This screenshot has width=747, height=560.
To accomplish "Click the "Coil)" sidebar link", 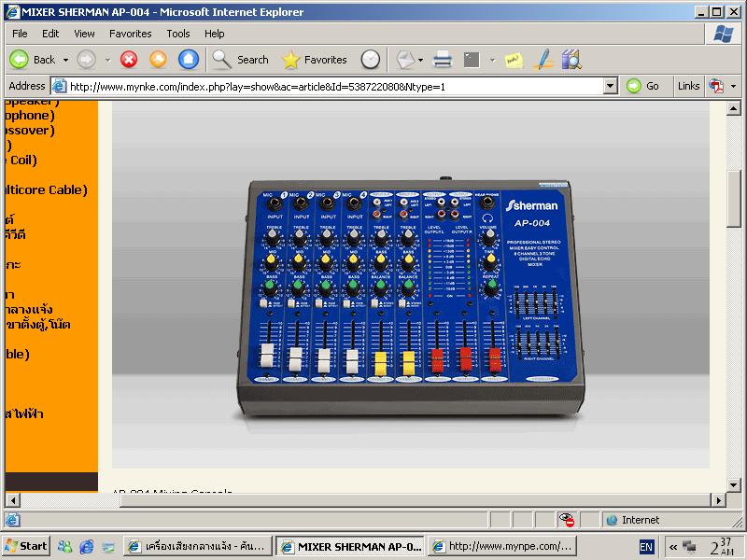I will [21, 160].
